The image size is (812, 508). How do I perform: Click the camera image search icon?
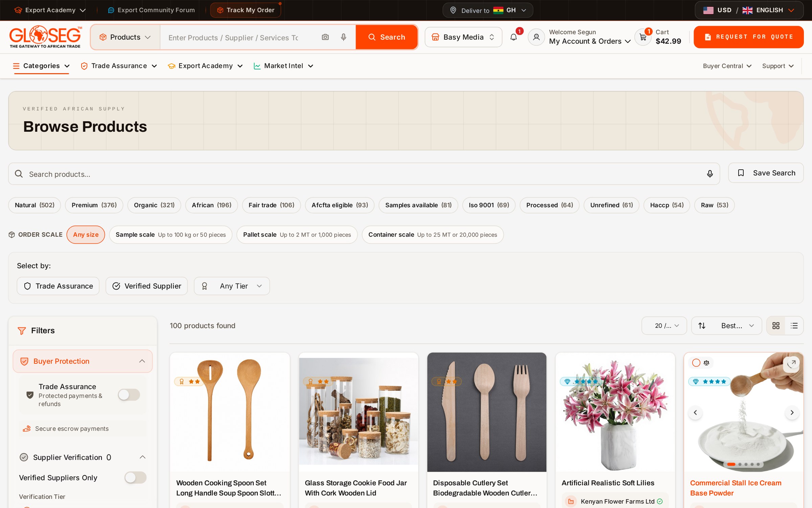(325, 37)
